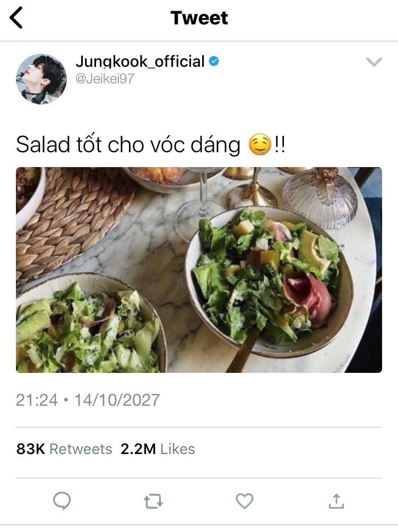Like the tweet with the heart icon
Image resolution: width=398 pixels, height=532 pixels.
click(245, 501)
